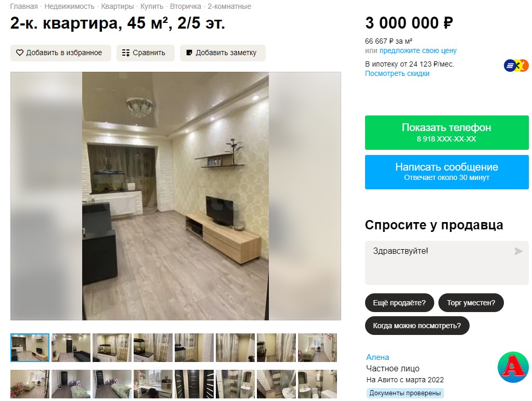
Task: Choose Когда можно посмотреть? quick question
Action: coord(417,326)
